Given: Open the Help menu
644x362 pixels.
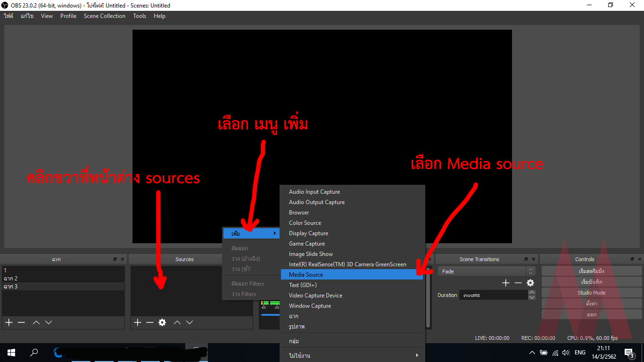Looking at the screenshot, I should [x=159, y=16].
